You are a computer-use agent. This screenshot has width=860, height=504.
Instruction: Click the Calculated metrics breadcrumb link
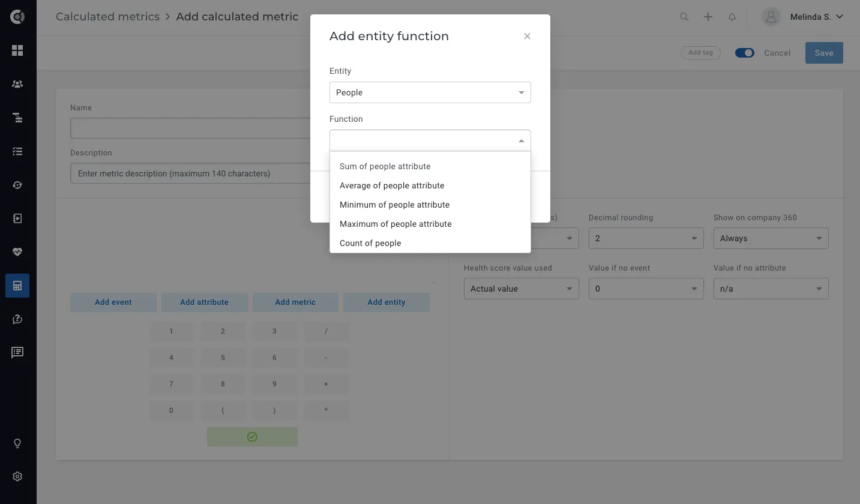click(x=107, y=17)
